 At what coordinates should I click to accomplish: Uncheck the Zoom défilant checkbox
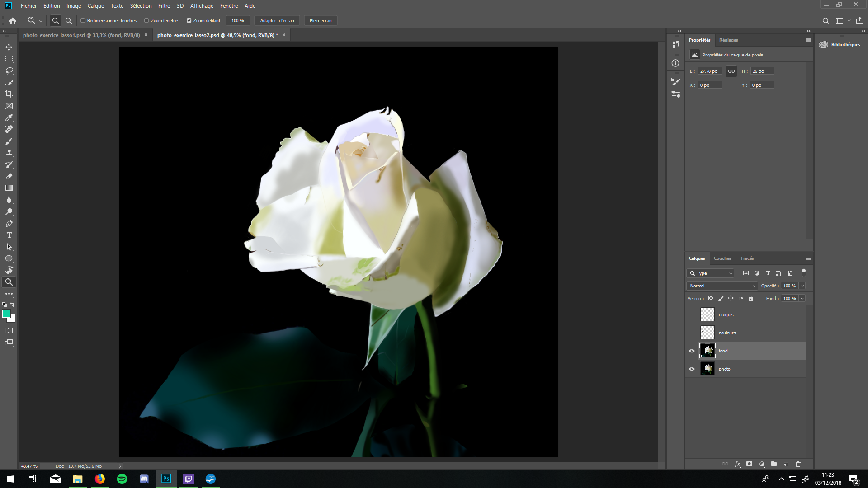click(189, 21)
